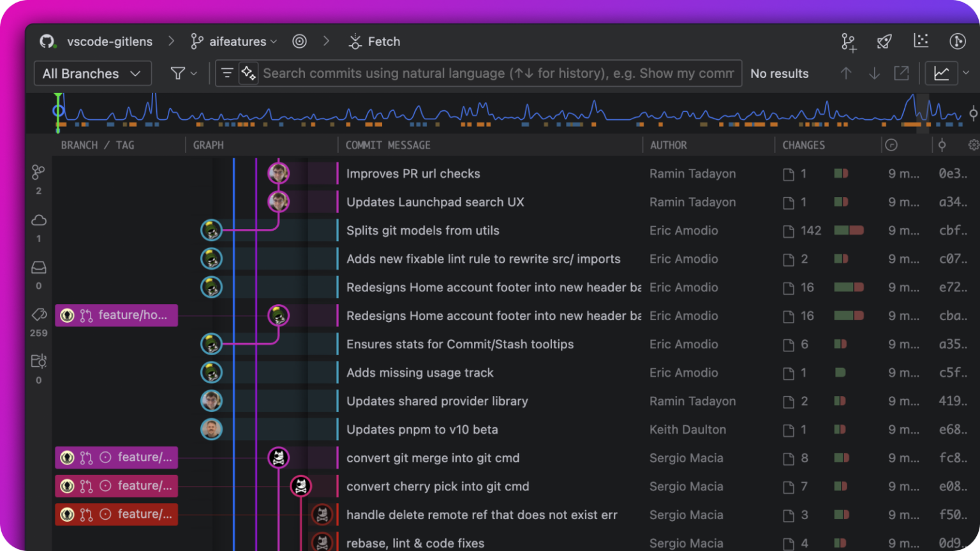
Task: Click the minimap scatter chart icon
Action: point(921,41)
